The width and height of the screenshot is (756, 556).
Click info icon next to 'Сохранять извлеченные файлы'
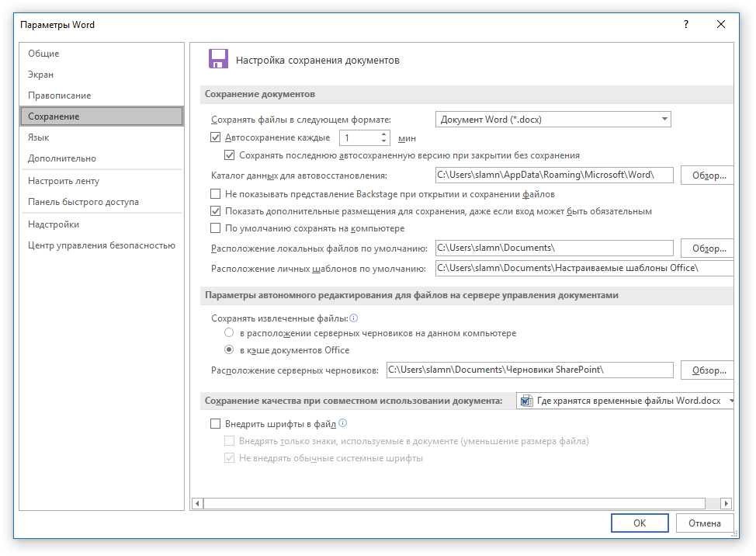(x=354, y=318)
